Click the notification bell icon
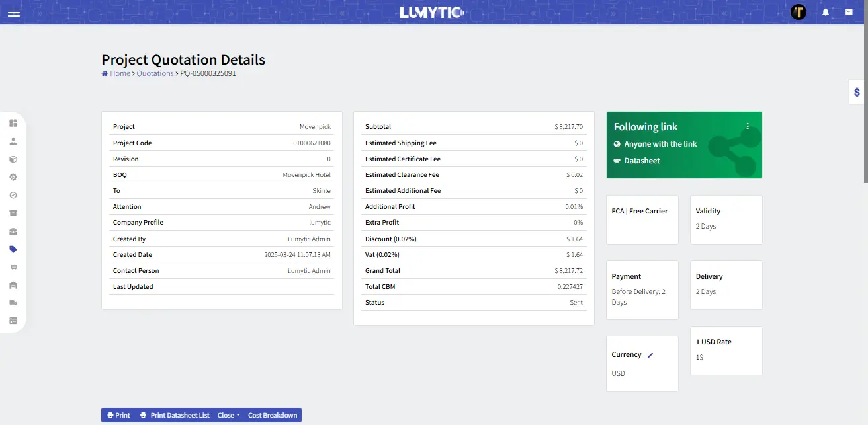 pyautogui.click(x=826, y=12)
